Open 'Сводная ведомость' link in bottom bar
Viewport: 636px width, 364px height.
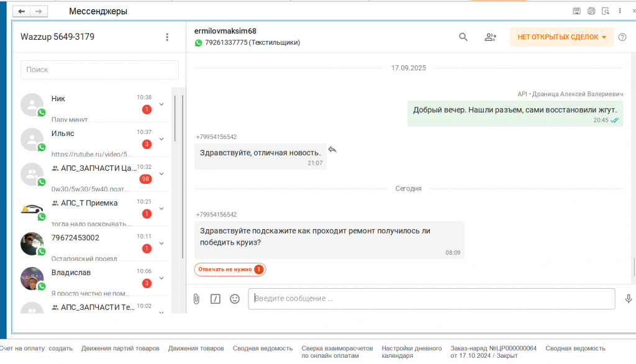tap(263, 348)
